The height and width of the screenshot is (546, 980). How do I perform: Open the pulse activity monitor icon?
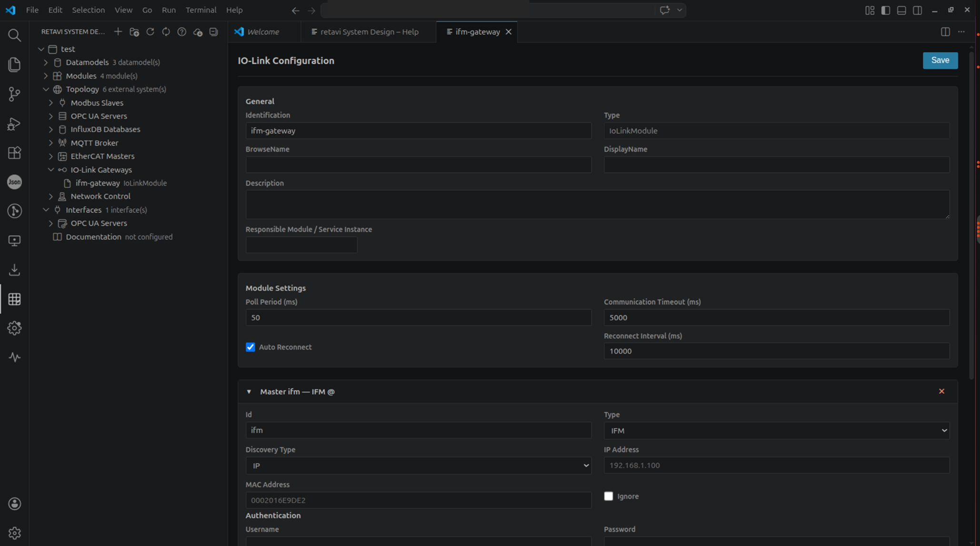click(x=14, y=357)
